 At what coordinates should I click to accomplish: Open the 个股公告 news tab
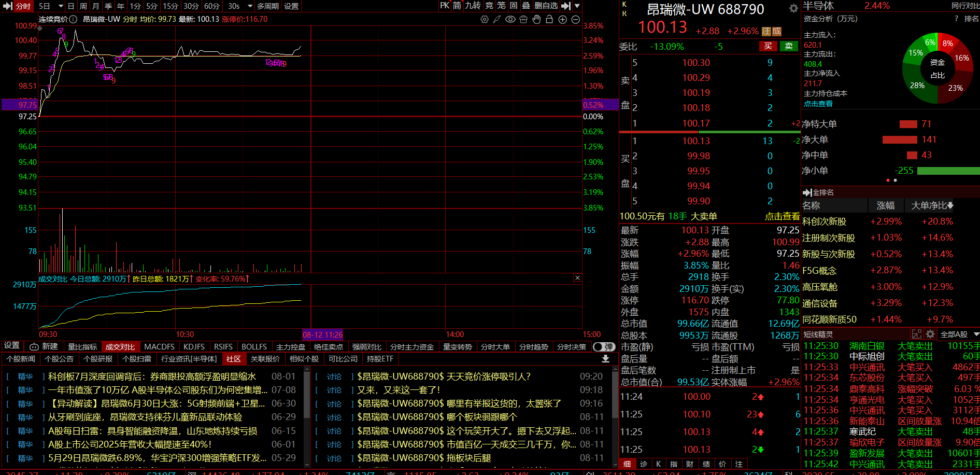59,359
